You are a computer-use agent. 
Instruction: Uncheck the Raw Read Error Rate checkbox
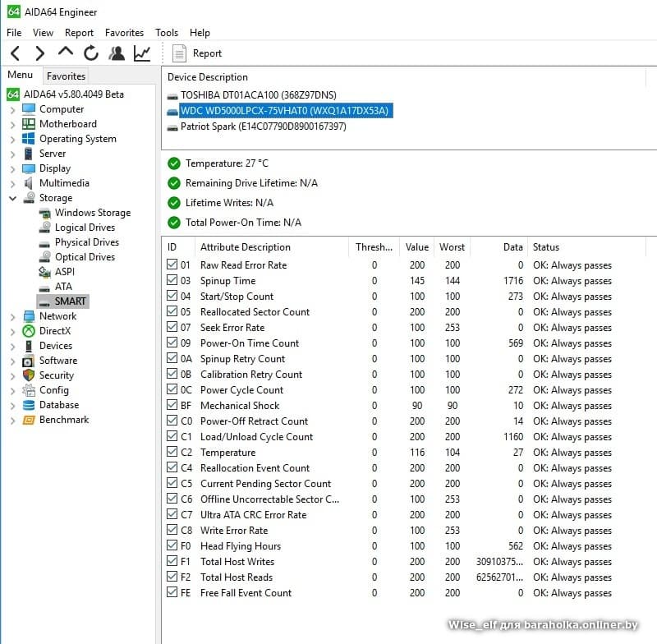point(172,264)
